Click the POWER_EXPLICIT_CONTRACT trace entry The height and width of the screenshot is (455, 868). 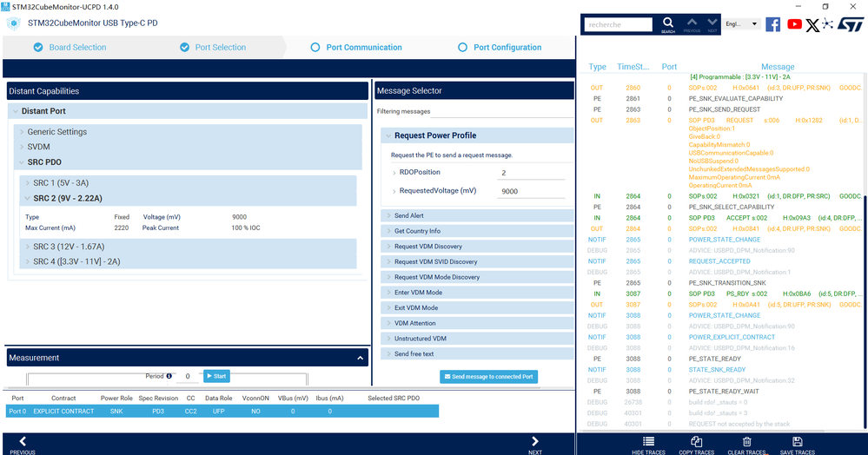732,337
